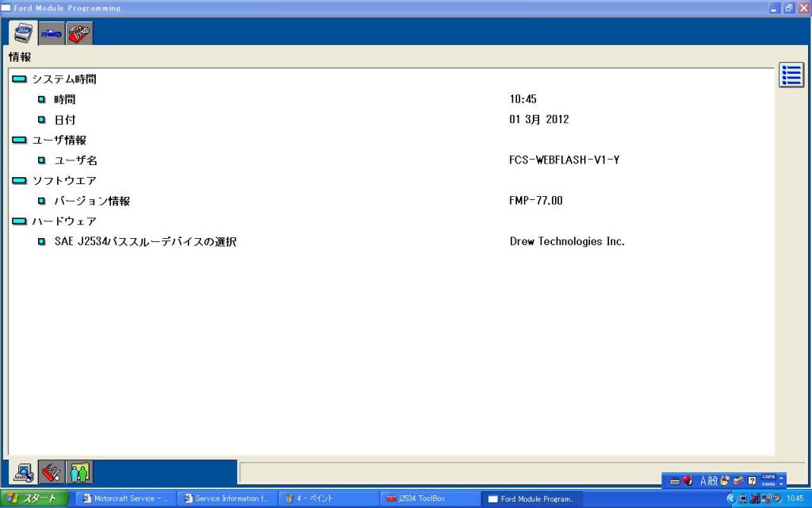Viewport: 812px width, 508px height.
Task: Expand hidden system tray icons
Action: 731,498
